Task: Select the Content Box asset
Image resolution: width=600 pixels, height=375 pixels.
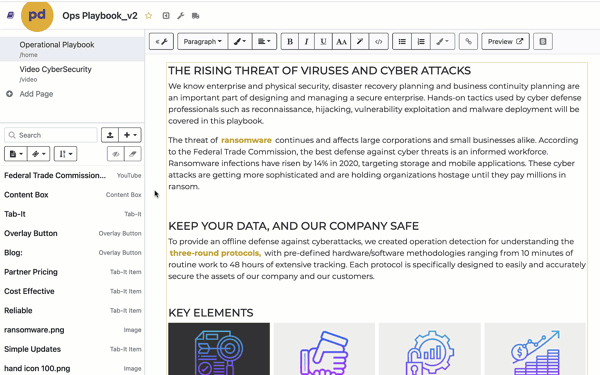Action: click(x=72, y=195)
